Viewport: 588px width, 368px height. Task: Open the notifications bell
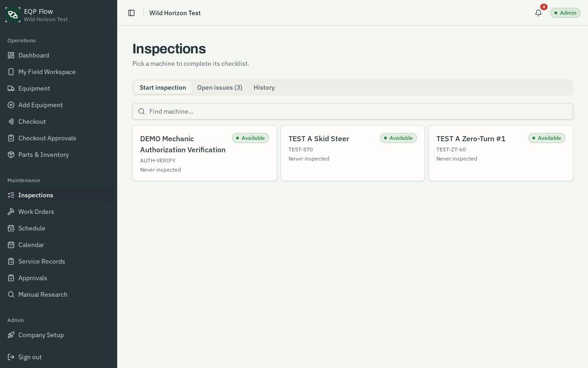pyautogui.click(x=538, y=13)
